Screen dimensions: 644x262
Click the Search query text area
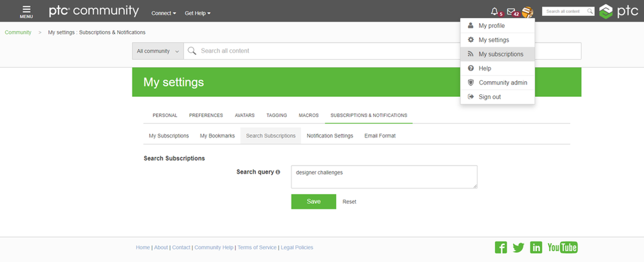pyautogui.click(x=384, y=177)
